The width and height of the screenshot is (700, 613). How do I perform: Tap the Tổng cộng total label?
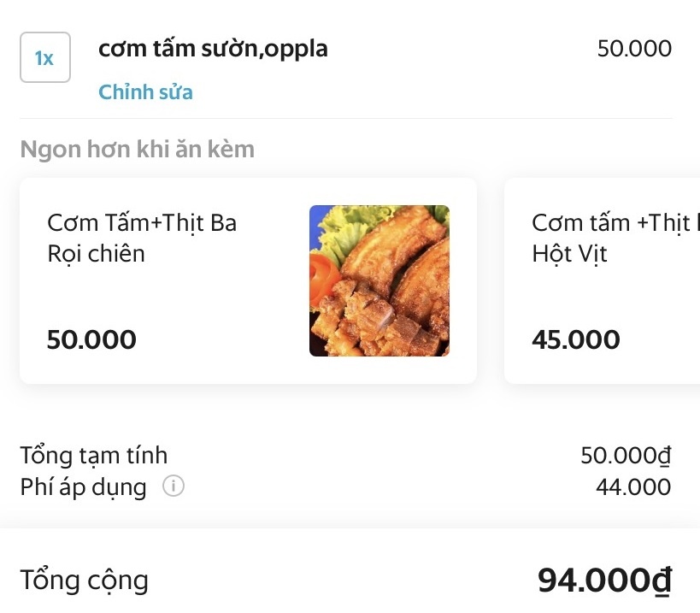pos(84,581)
